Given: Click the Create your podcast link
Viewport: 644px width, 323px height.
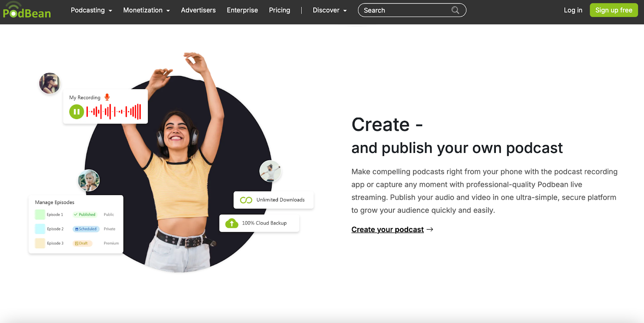Looking at the screenshot, I should click(388, 229).
